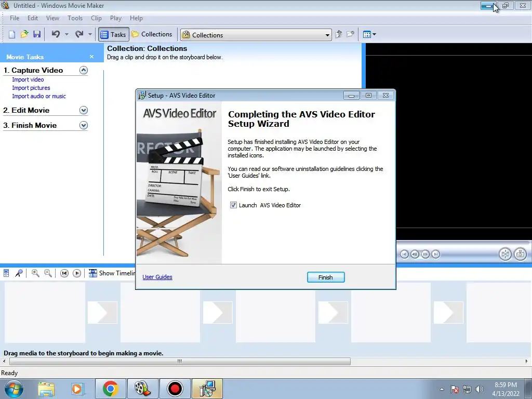Open Google Chrome from the taskbar
Image resolution: width=532 pixels, height=399 pixels.
tap(110, 389)
